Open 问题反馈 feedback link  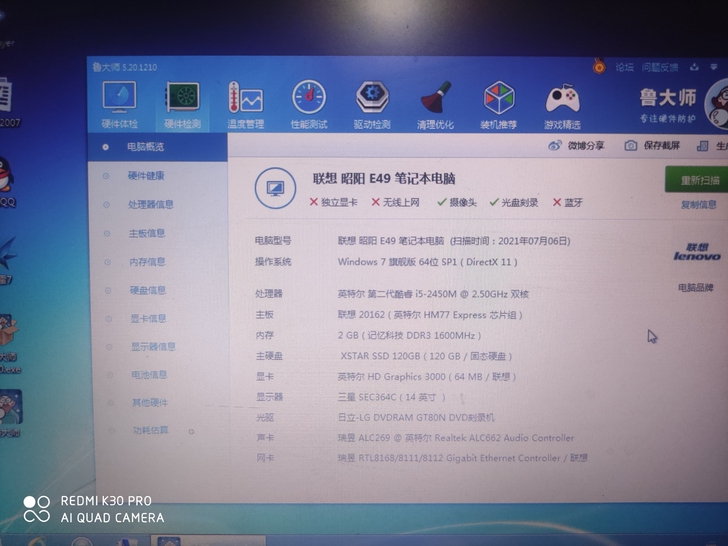click(659, 67)
